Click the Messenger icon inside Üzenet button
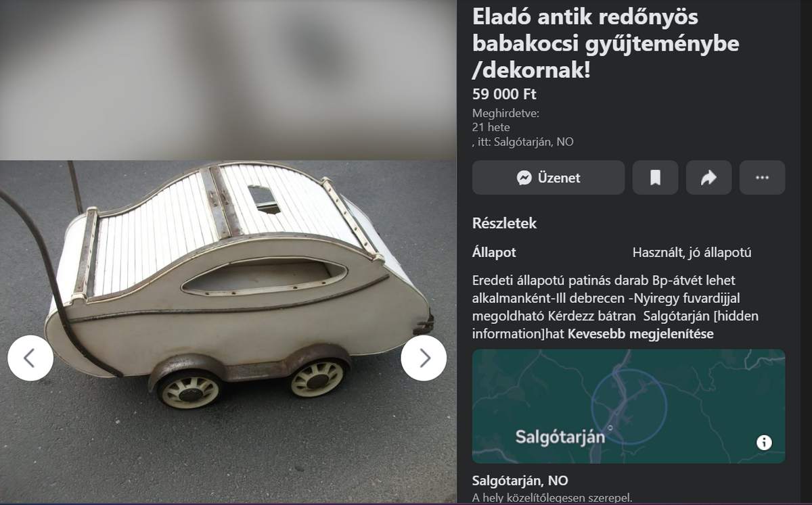Viewport: 812px width, 505px height. (x=524, y=178)
